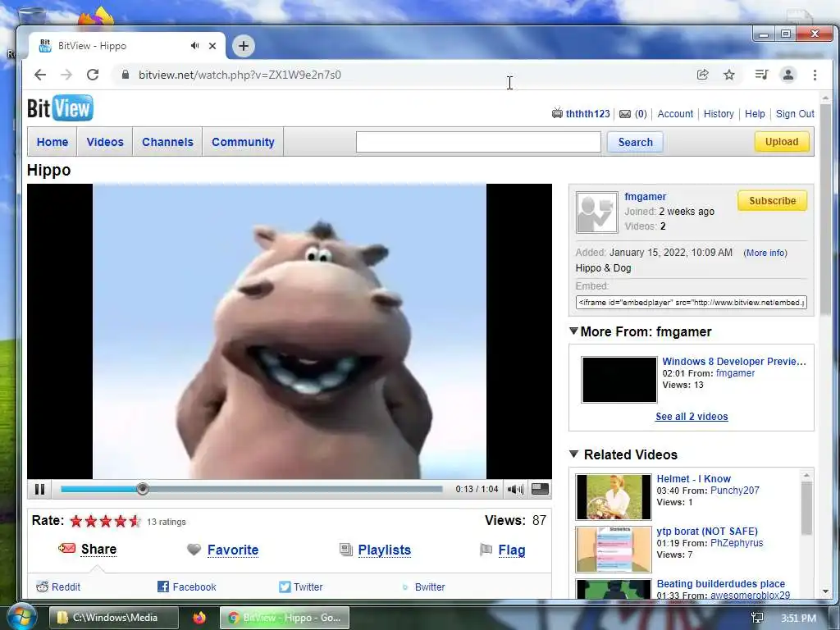Open Beating builderdudes place video
Viewport: 840px width, 630px height.
point(720,584)
